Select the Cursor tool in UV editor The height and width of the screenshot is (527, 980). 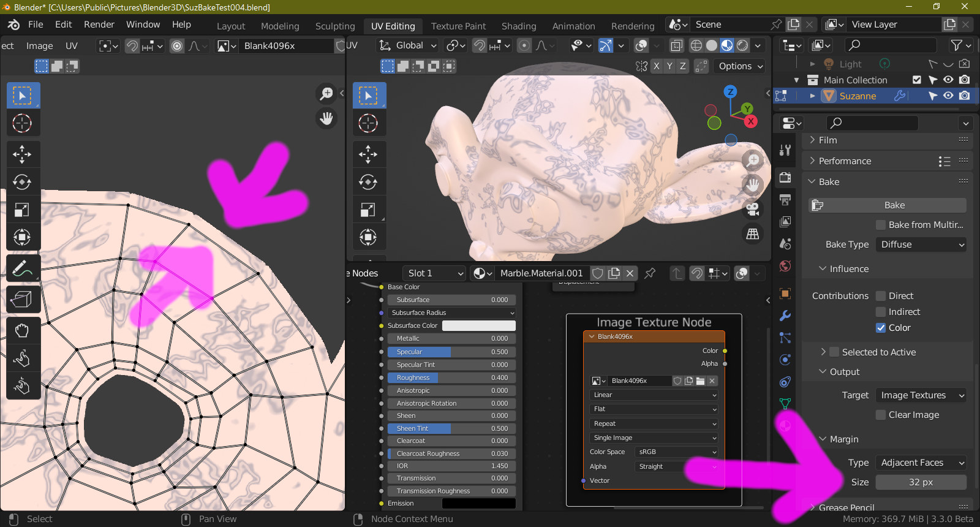tap(23, 123)
